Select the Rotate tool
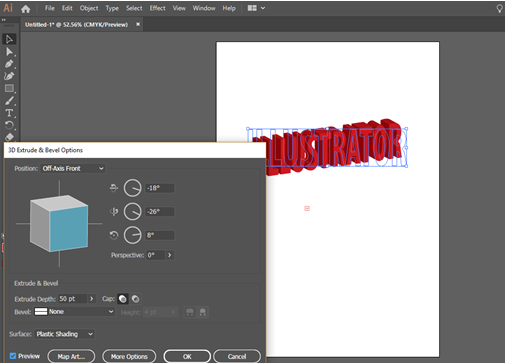 pyautogui.click(x=9, y=125)
